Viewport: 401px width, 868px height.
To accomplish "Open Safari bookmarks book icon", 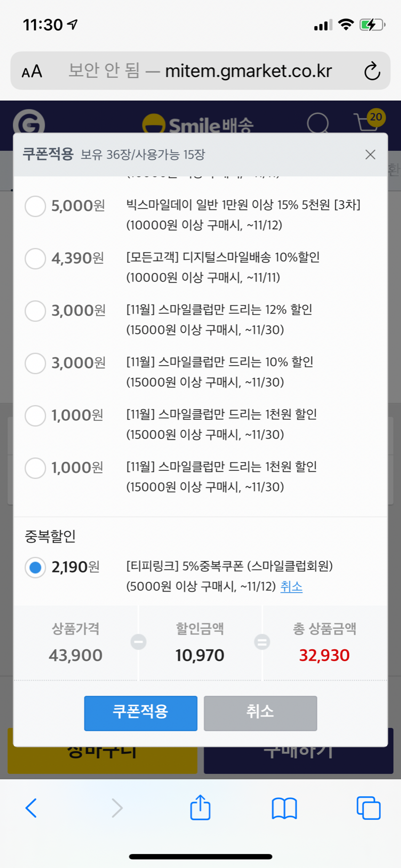I will click(284, 808).
